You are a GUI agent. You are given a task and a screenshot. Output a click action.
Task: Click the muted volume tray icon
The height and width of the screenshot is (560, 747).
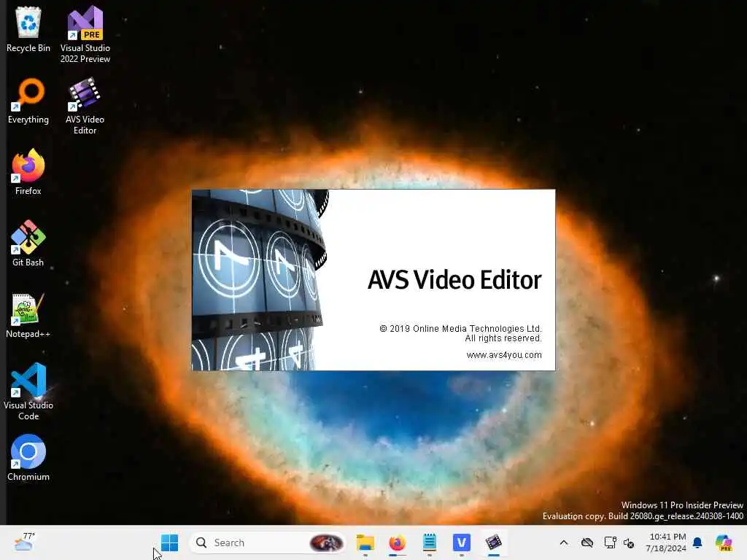(x=629, y=542)
